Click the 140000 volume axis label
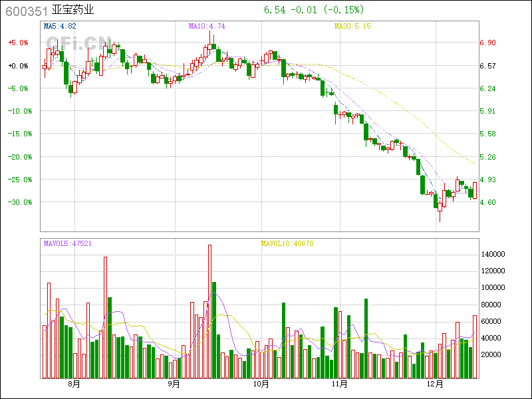The image size is (532, 399). (493, 255)
